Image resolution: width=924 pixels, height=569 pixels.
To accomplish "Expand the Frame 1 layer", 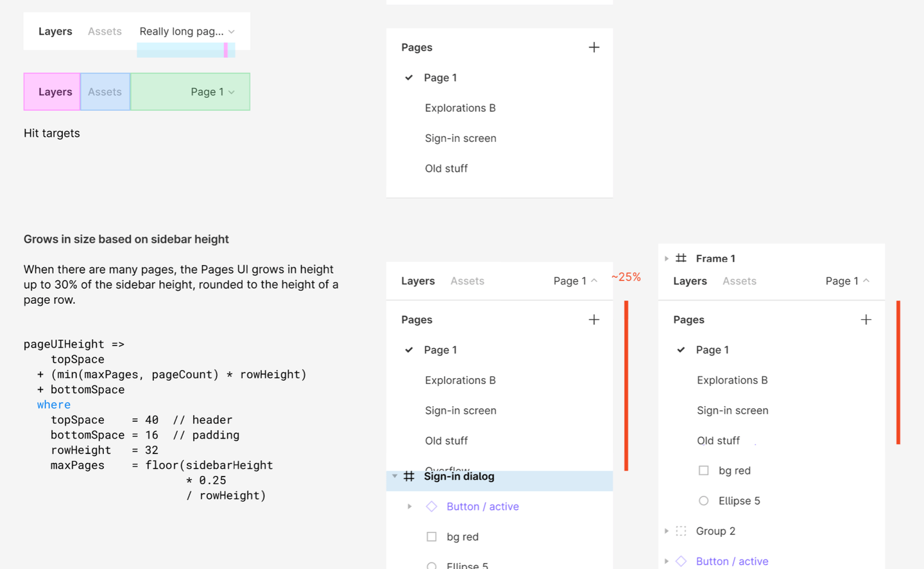I will [667, 258].
